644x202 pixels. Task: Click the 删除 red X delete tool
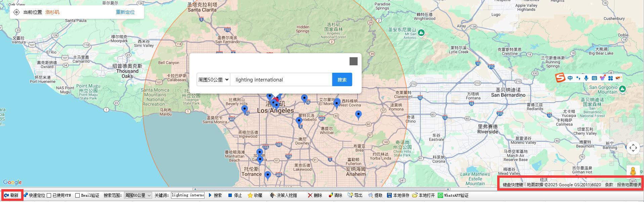(x=315, y=195)
